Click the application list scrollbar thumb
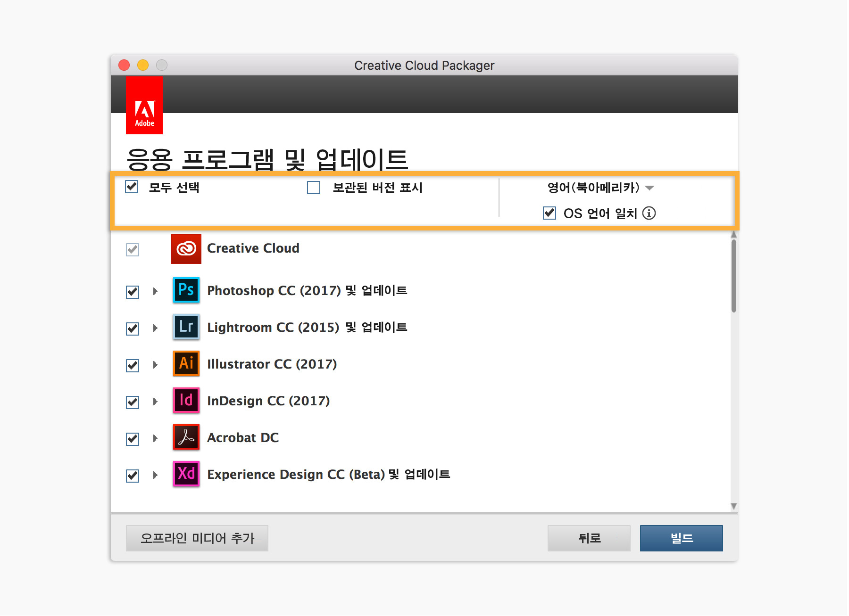 [x=734, y=276]
